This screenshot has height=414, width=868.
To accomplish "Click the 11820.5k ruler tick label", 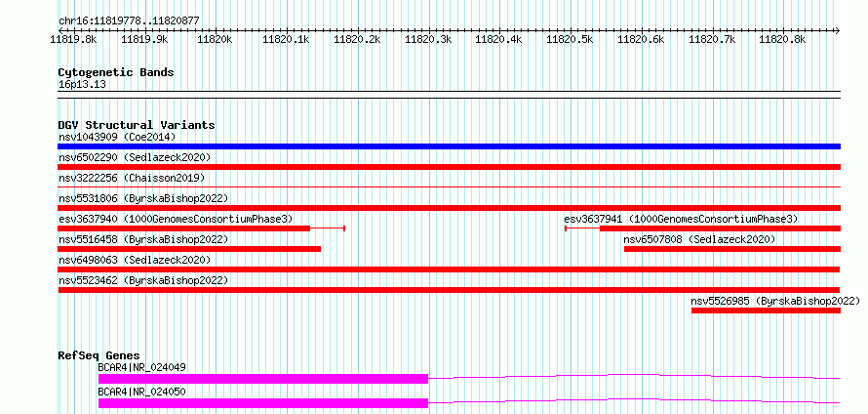I will 570,39.
